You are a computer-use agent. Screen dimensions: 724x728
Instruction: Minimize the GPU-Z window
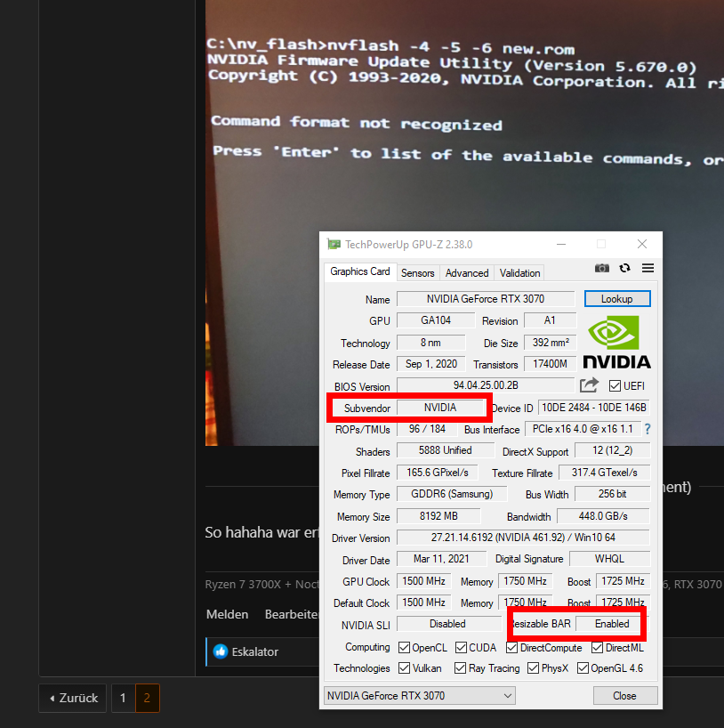point(561,244)
